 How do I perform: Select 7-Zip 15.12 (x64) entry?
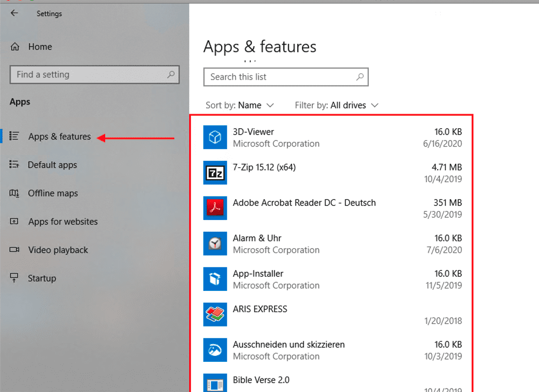[264, 167]
